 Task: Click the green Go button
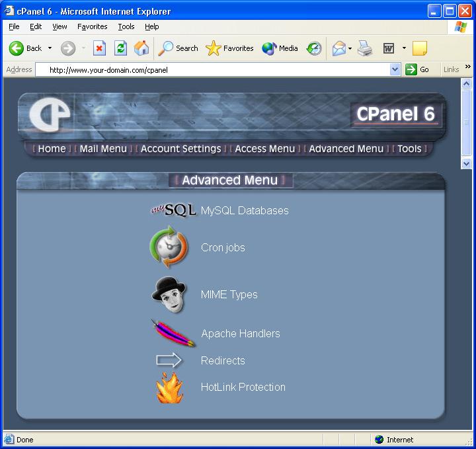(x=417, y=69)
